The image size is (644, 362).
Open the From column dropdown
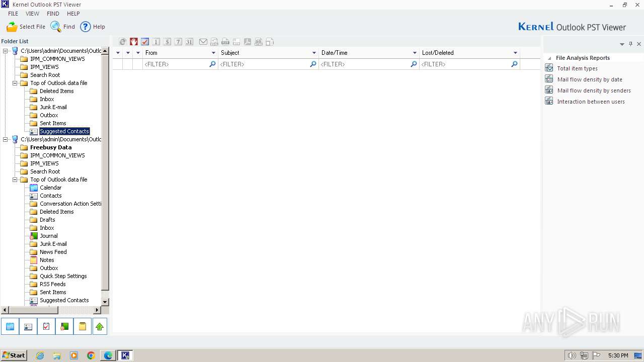[x=213, y=53]
